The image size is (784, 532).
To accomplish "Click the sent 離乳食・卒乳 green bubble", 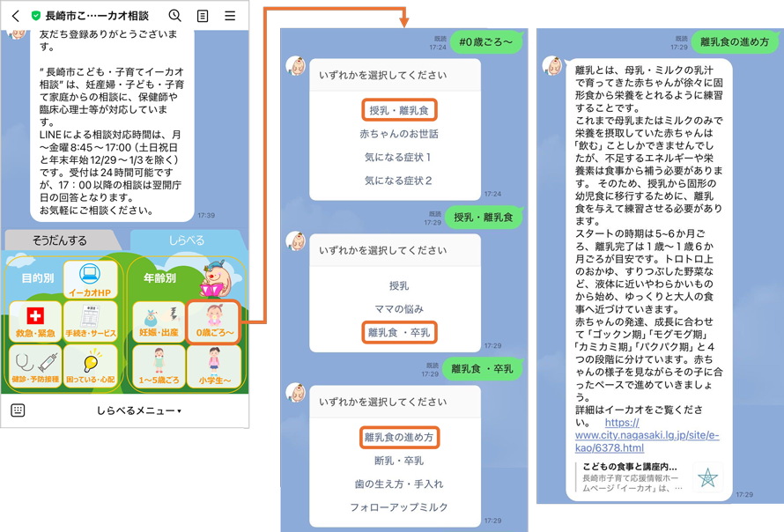I will click(x=483, y=369).
